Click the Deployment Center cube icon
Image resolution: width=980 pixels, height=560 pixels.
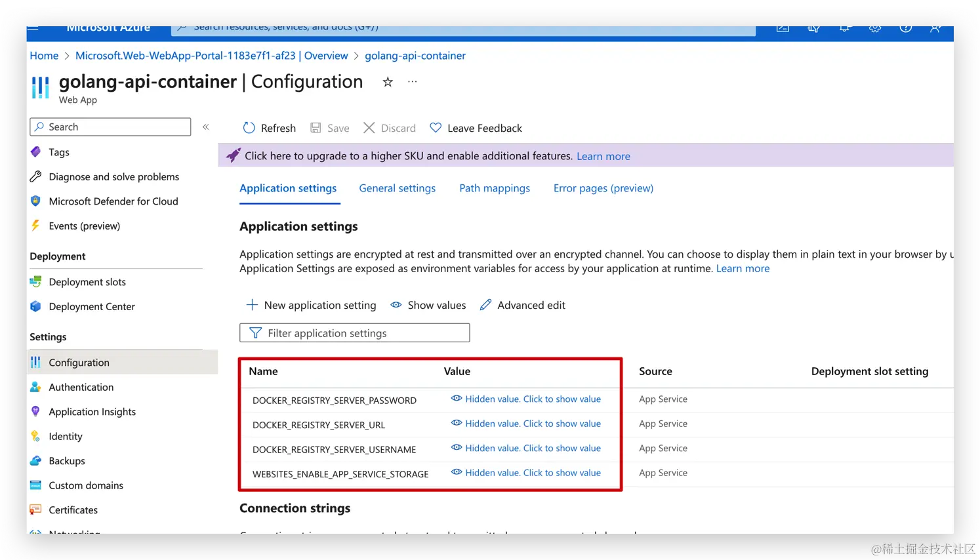coord(35,306)
